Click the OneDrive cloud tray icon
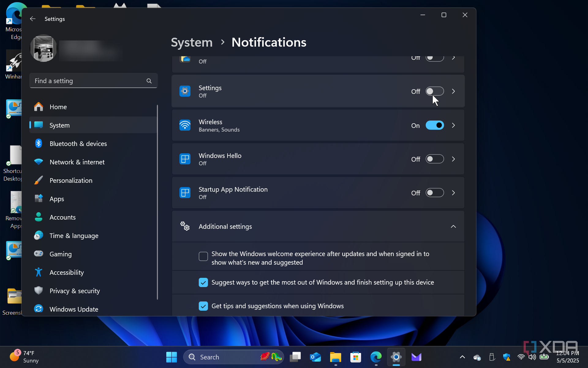588x368 pixels. (x=477, y=357)
